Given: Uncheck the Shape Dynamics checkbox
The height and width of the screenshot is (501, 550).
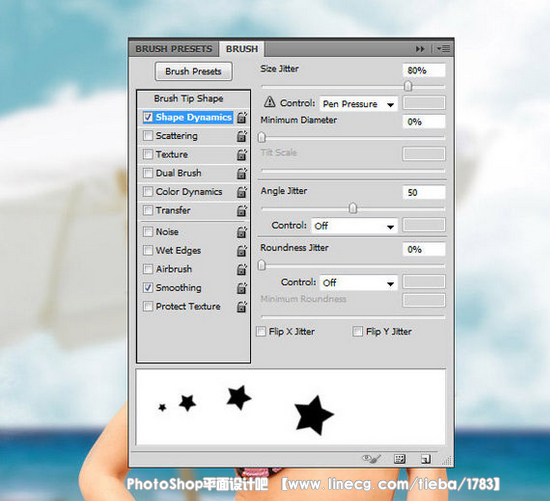Looking at the screenshot, I should 148,117.
